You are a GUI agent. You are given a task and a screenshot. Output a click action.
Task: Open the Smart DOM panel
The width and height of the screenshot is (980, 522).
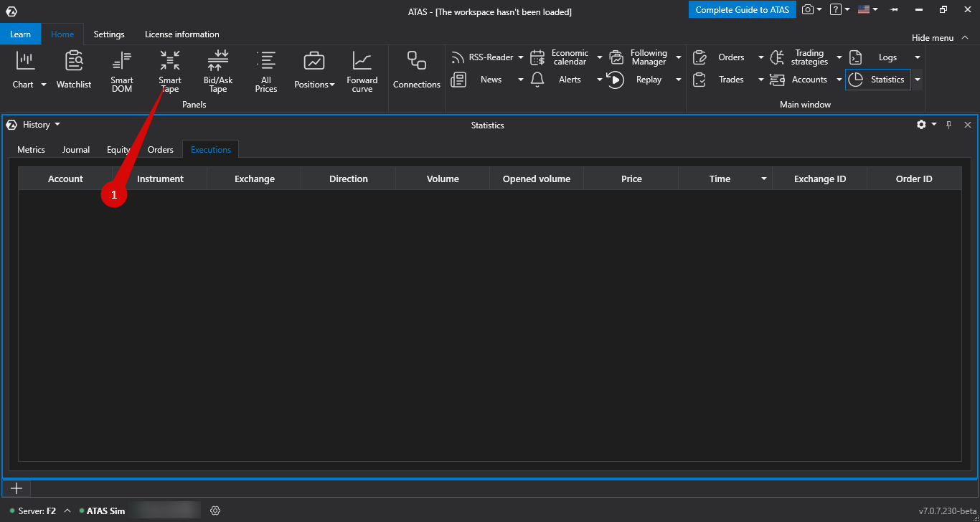tap(122, 70)
